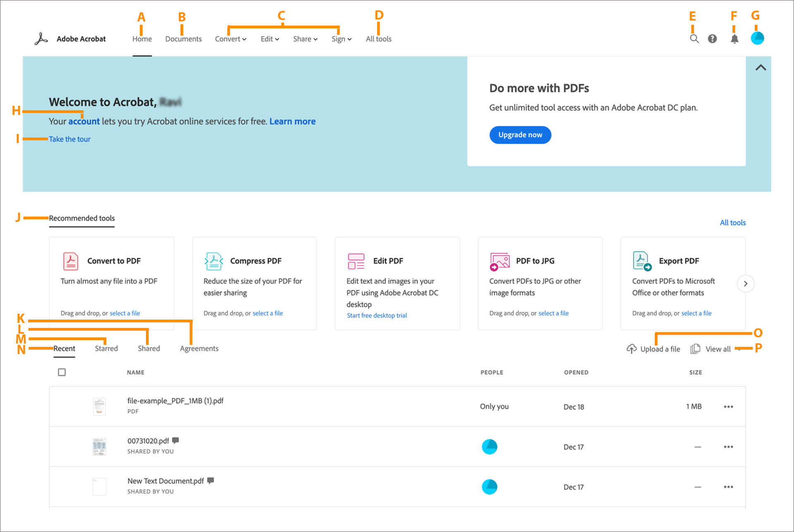Open the profile avatar in header
This screenshot has height=532, width=794.
(x=757, y=38)
